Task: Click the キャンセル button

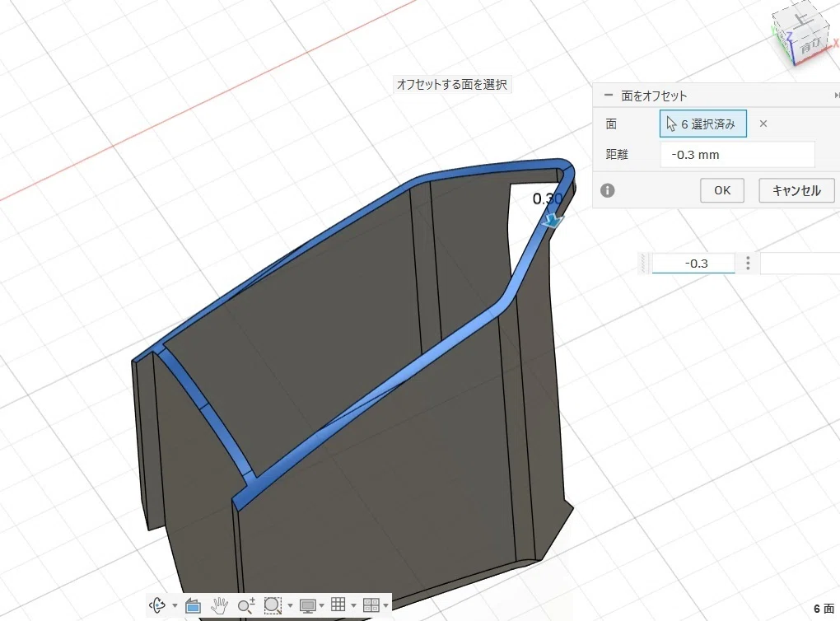Action: click(x=796, y=190)
